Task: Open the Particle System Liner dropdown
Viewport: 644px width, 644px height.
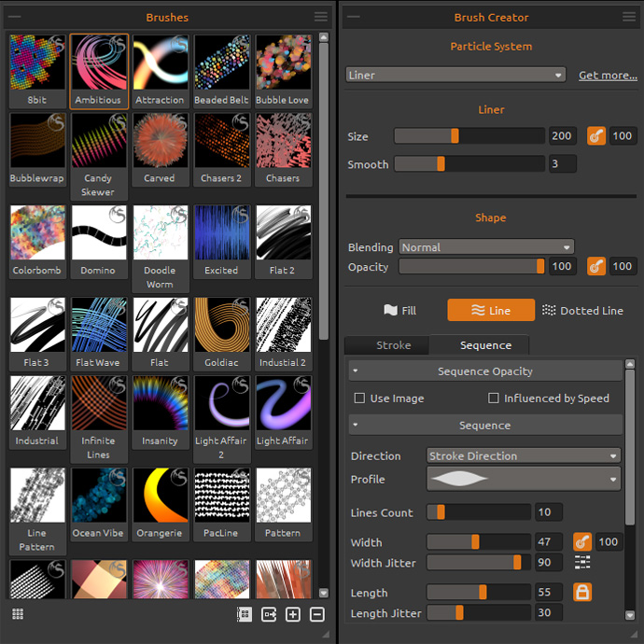Action: pos(455,75)
